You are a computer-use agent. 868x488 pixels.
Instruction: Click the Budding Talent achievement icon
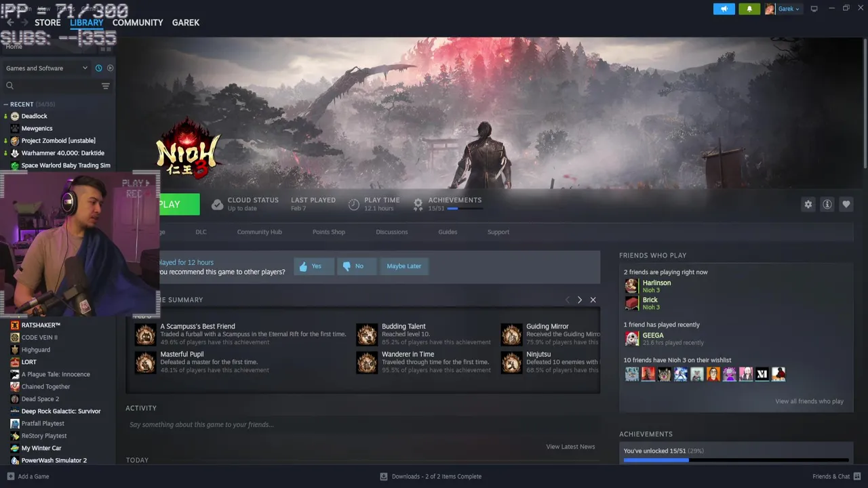[367, 334]
